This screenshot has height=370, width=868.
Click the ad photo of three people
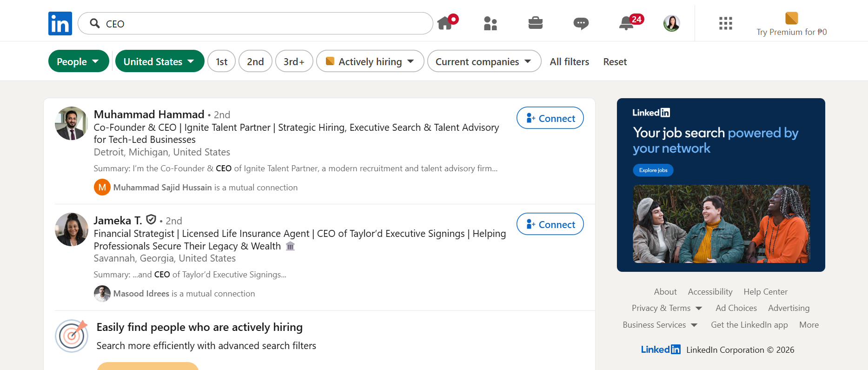coord(721,224)
